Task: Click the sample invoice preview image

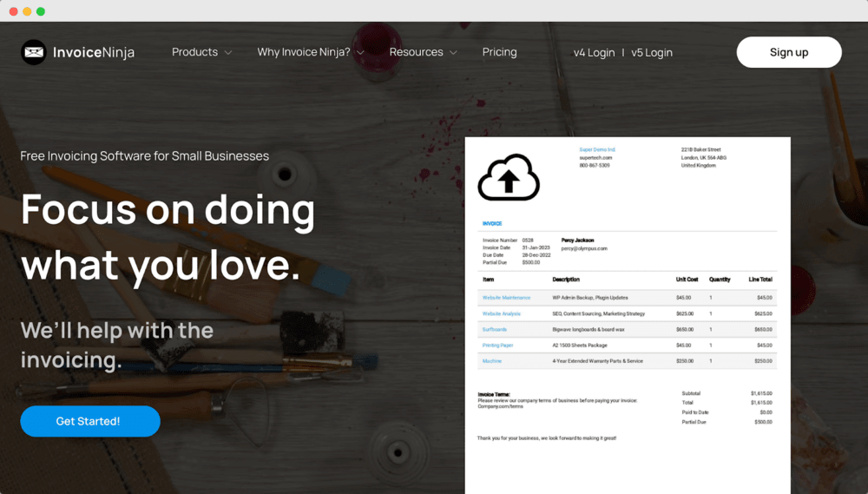Action: coord(628,315)
